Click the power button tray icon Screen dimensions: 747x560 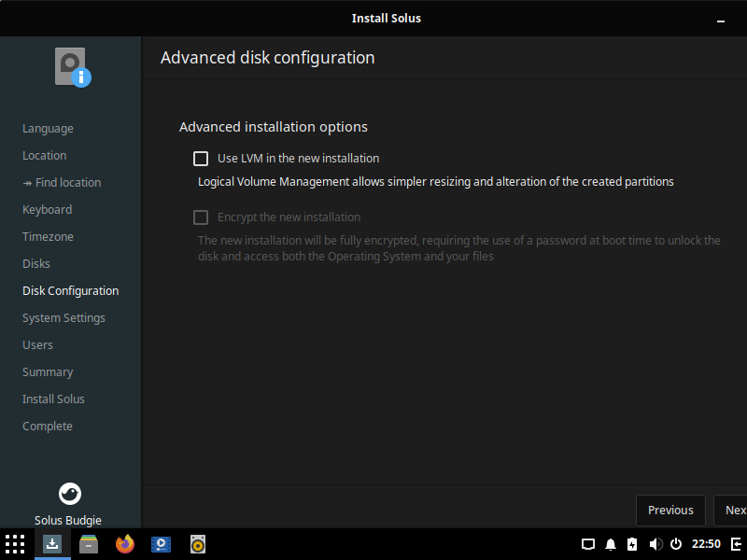pos(676,544)
